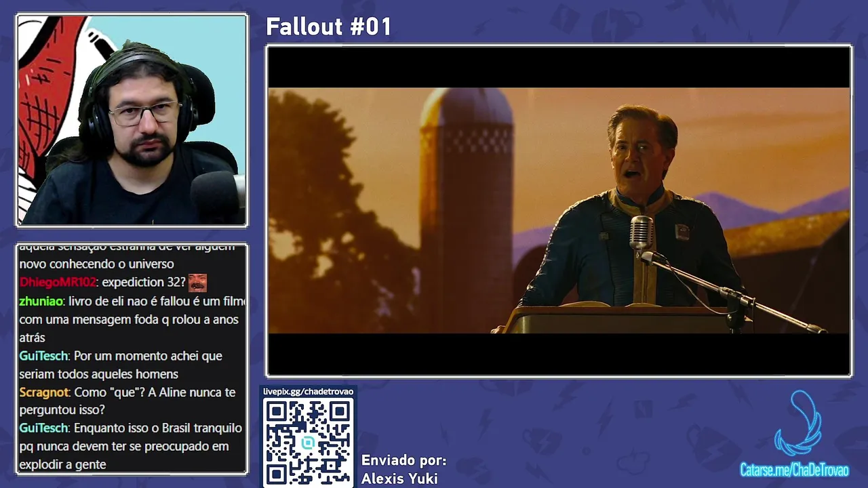The height and width of the screenshot is (488, 868).
Task: Click the 'Fallout #01' title
Action: [x=329, y=27]
